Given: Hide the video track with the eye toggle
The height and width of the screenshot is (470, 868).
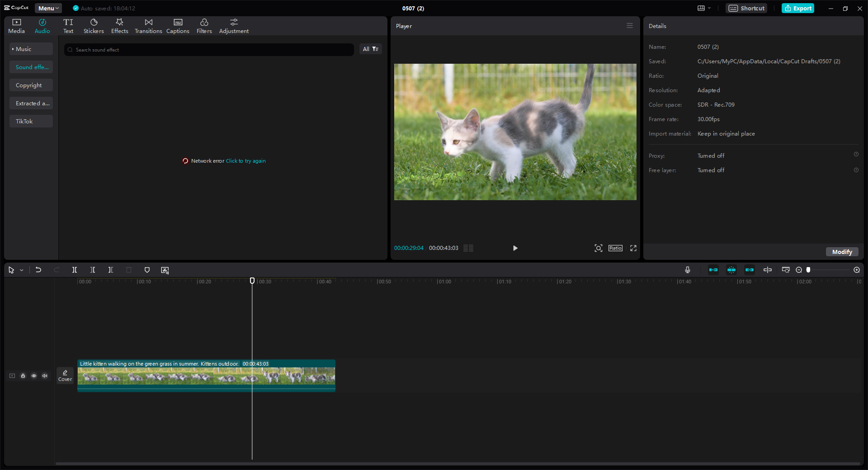Looking at the screenshot, I should tap(34, 376).
